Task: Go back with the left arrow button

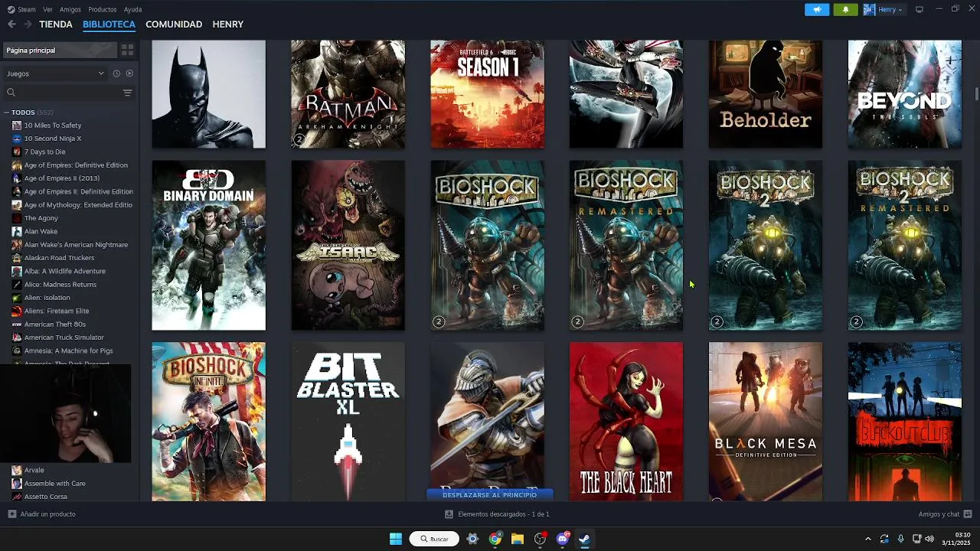Action: 11,24
